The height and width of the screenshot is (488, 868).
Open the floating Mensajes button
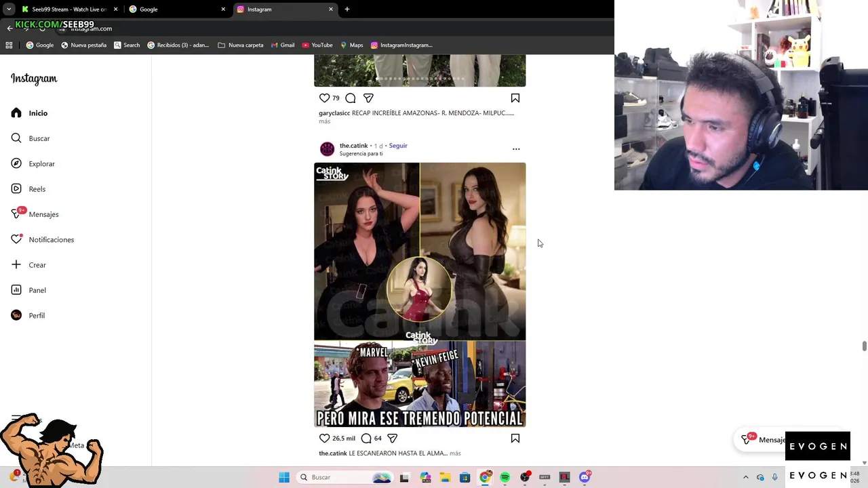click(763, 439)
